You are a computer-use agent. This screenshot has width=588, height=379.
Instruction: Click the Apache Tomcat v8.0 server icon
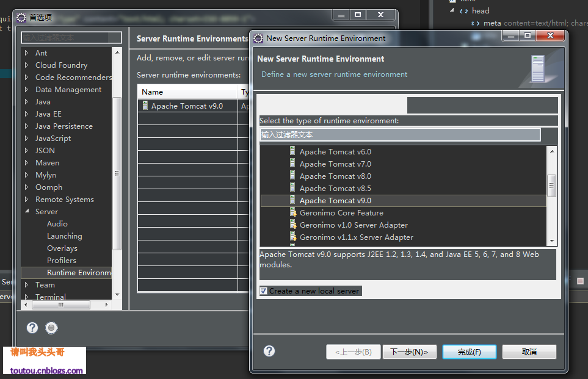click(x=292, y=175)
